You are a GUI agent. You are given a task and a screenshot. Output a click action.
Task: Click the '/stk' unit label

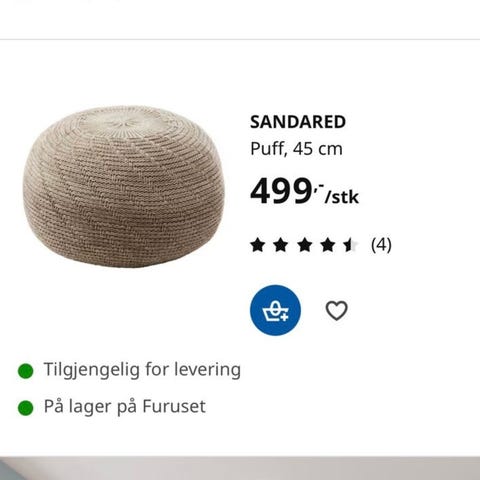[x=342, y=197]
